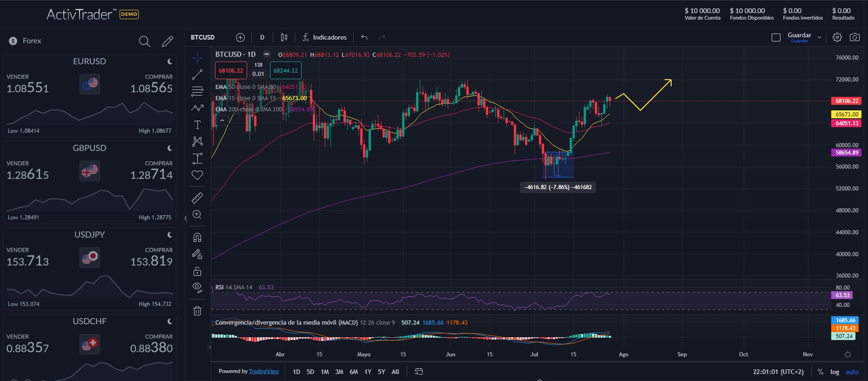Open chart settings gear icon

click(x=837, y=37)
